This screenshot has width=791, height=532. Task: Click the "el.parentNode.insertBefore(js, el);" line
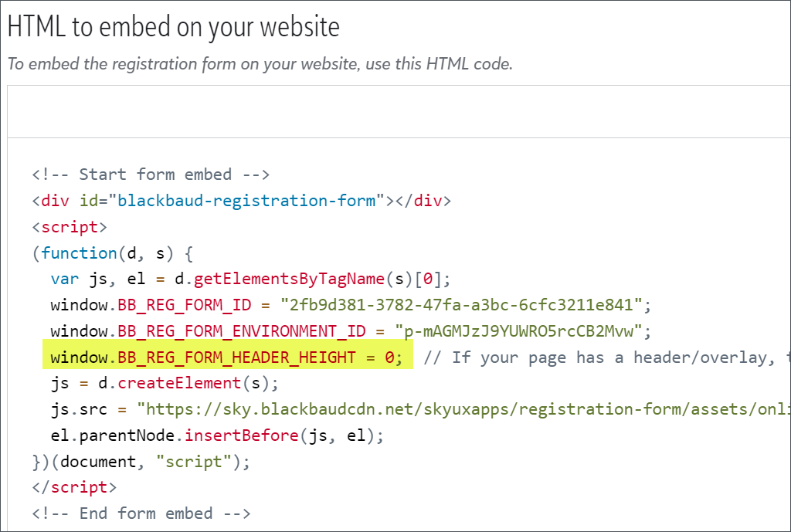[x=217, y=435]
